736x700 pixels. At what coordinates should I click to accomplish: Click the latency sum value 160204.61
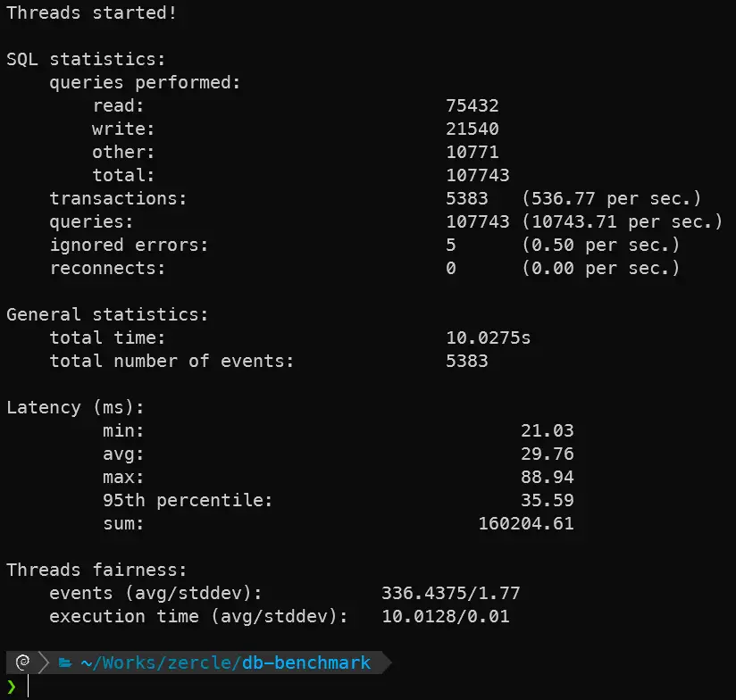tap(526, 524)
